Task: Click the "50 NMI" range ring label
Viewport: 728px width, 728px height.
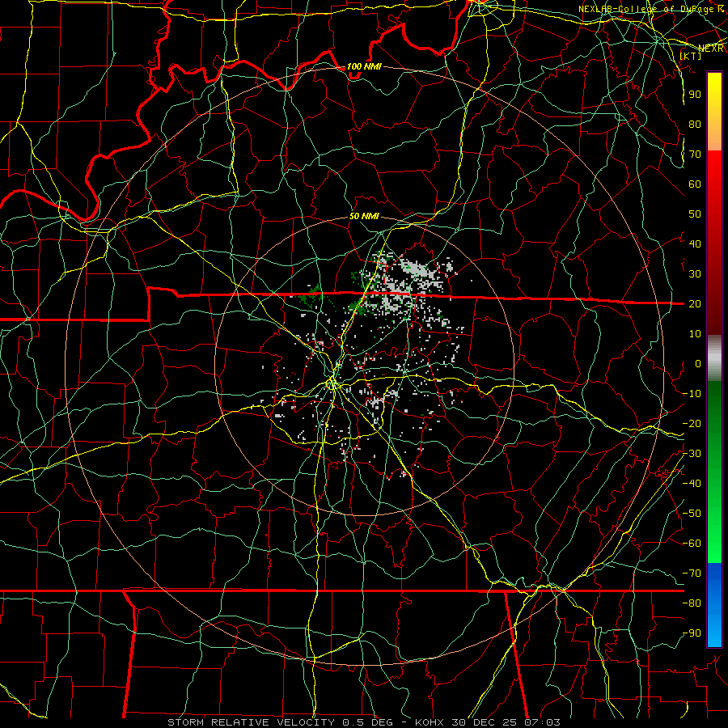Action: click(x=364, y=216)
